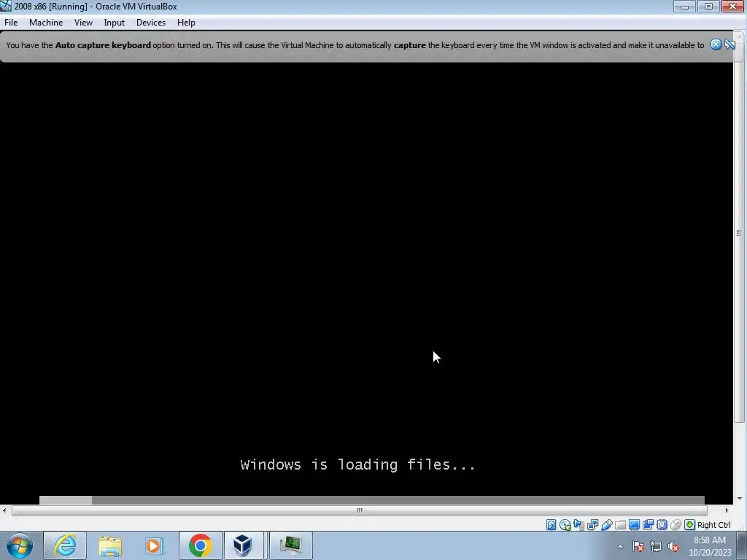Click the muted speaker volume tray icon
The image size is (747, 560).
pyautogui.click(x=673, y=547)
